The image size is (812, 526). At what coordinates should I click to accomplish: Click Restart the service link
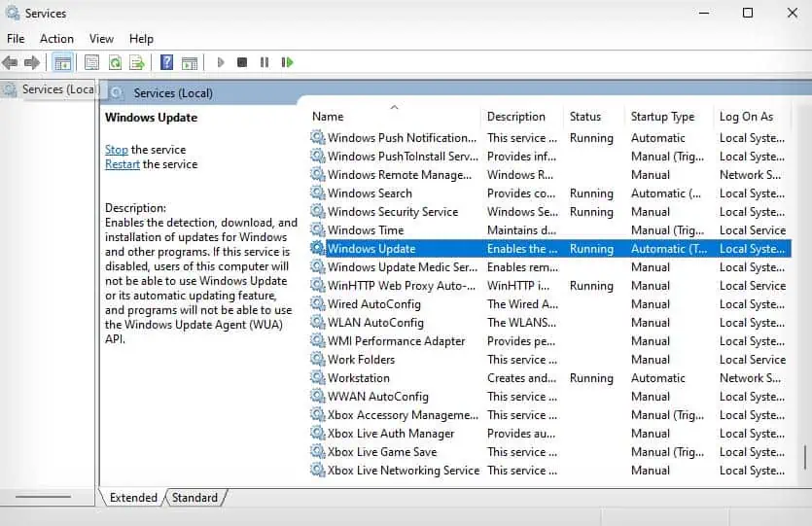click(123, 164)
